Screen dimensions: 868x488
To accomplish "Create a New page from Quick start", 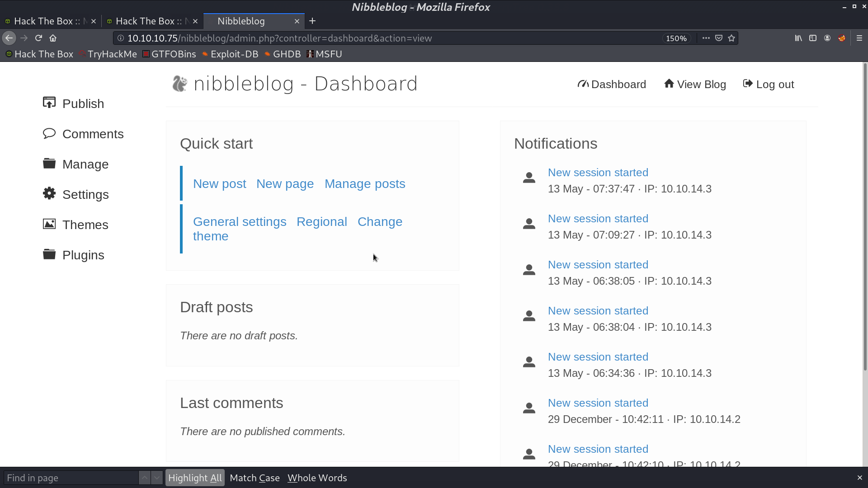I will click(285, 184).
